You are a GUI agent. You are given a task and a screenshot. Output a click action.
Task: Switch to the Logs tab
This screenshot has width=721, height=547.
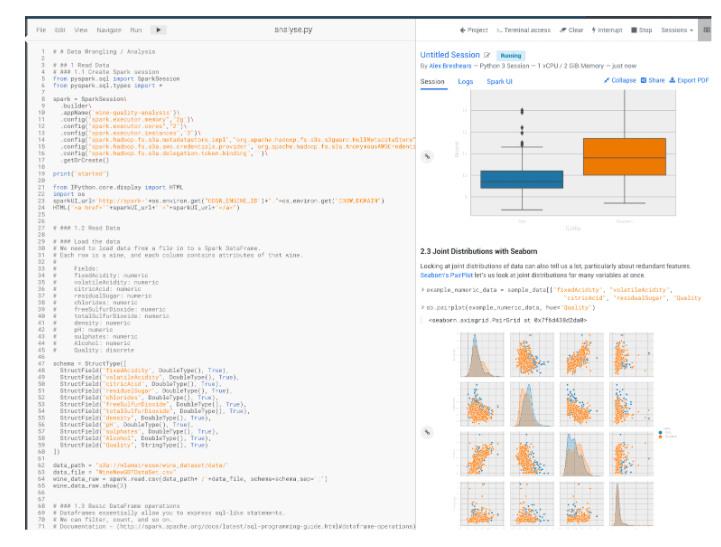465,81
